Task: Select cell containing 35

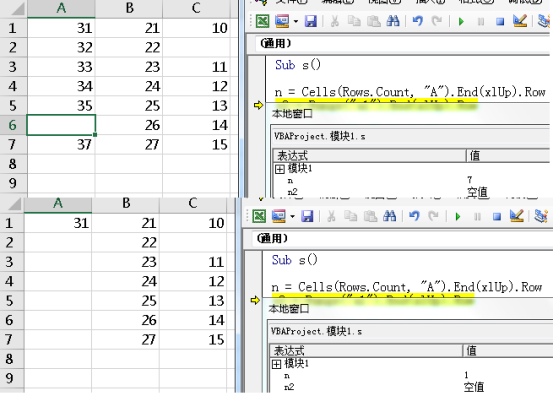Action: 61,106
